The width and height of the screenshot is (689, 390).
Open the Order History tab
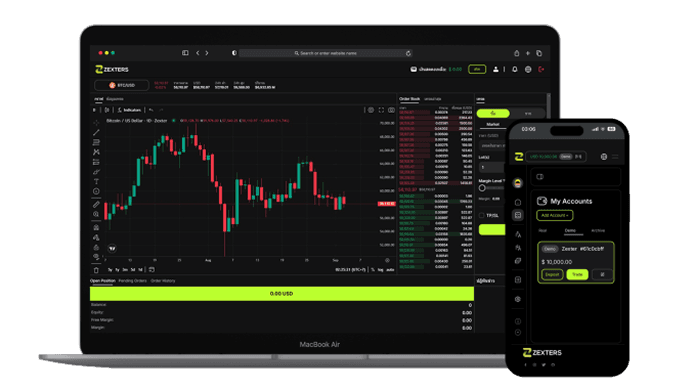pos(163,281)
